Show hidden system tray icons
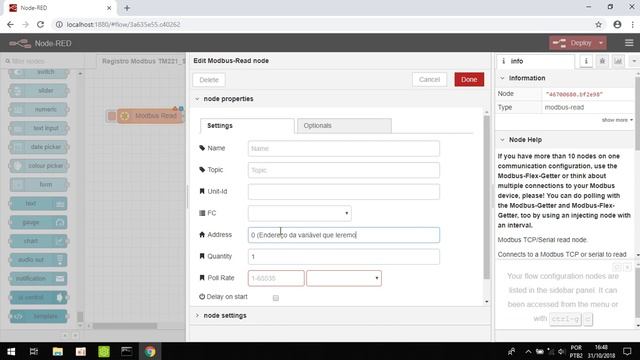640x360 pixels. tap(528, 351)
